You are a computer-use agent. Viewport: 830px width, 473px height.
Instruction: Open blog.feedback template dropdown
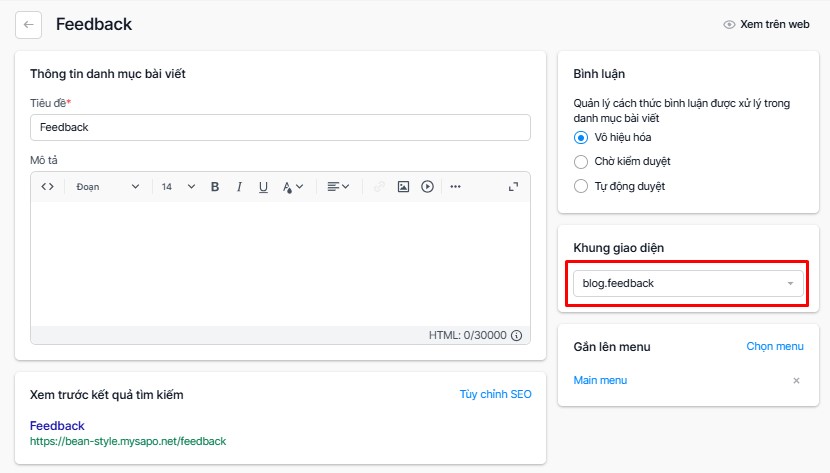[688, 283]
